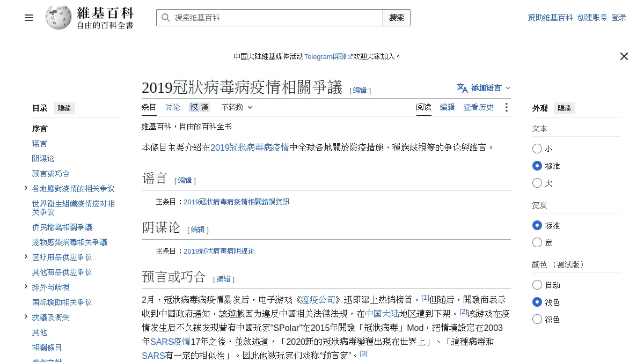Open citation reference [1]
Viewport: 644px width, 362px height.
[x=425, y=298]
